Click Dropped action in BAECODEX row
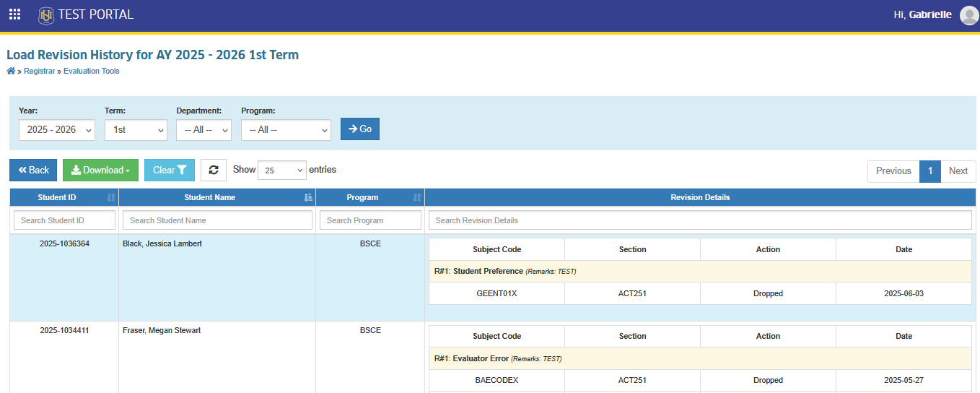This screenshot has width=980, height=393. coord(768,380)
